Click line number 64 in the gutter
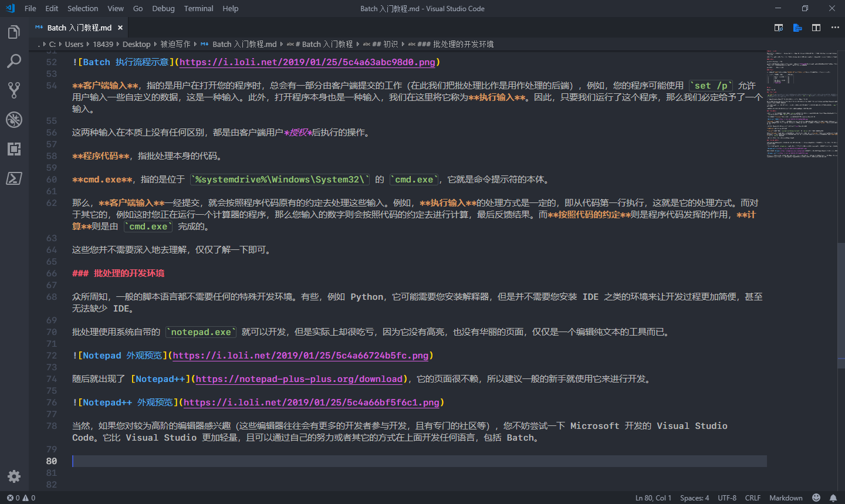Viewport: 845px width, 504px height. [x=52, y=250]
